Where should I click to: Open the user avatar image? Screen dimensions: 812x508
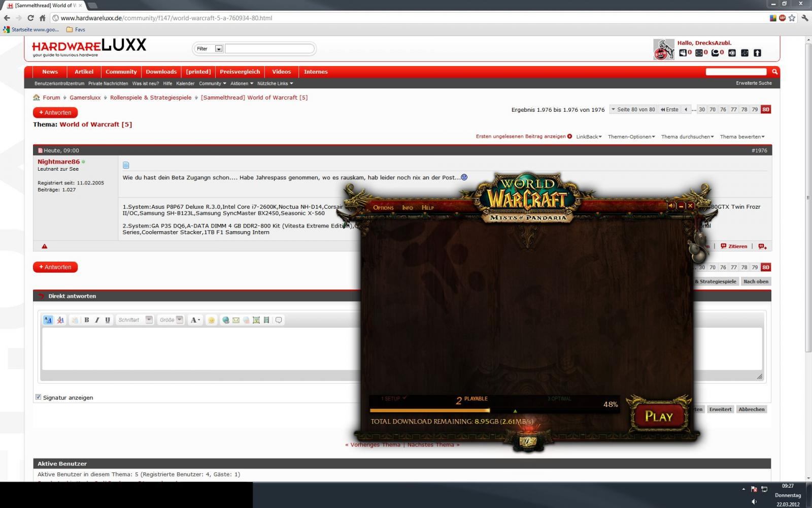(x=663, y=49)
